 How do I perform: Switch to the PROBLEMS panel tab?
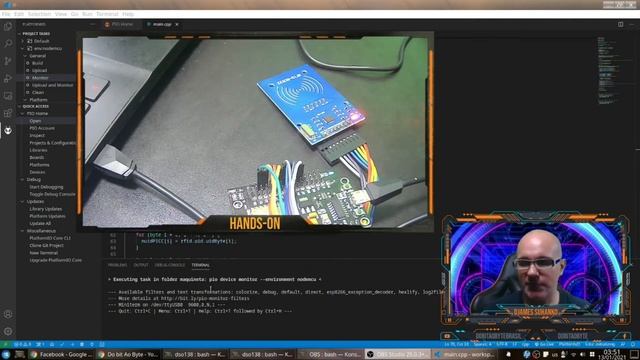pyautogui.click(x=118, y=265)
